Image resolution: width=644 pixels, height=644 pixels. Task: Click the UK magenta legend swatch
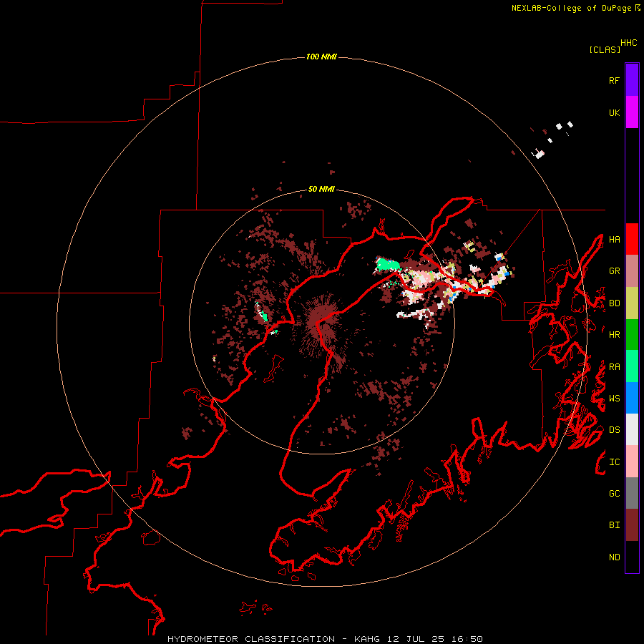(632, 112)
